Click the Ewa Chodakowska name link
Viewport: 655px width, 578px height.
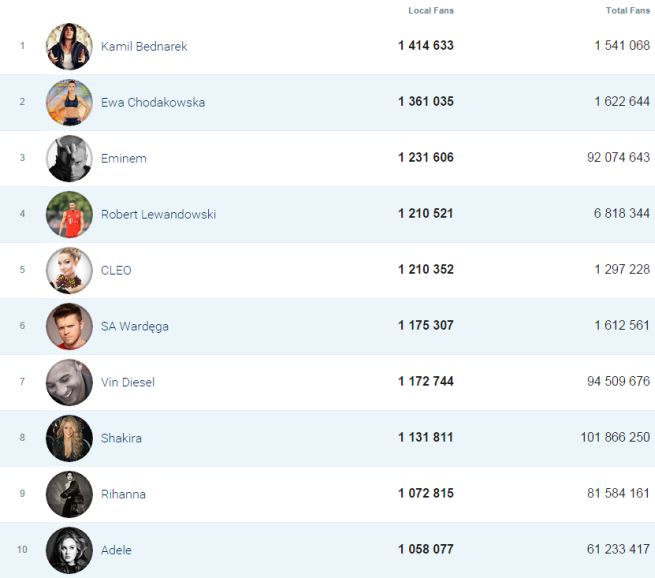[153, 103]
